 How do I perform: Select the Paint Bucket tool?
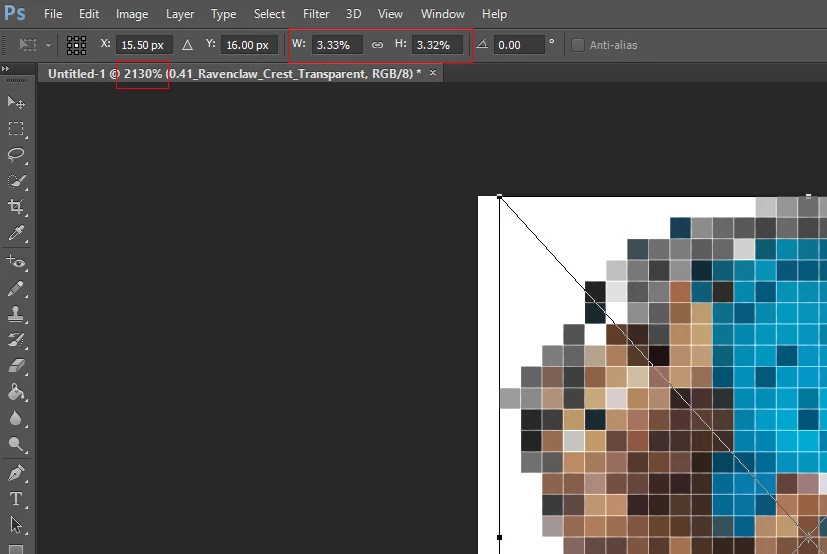(16, 392)
